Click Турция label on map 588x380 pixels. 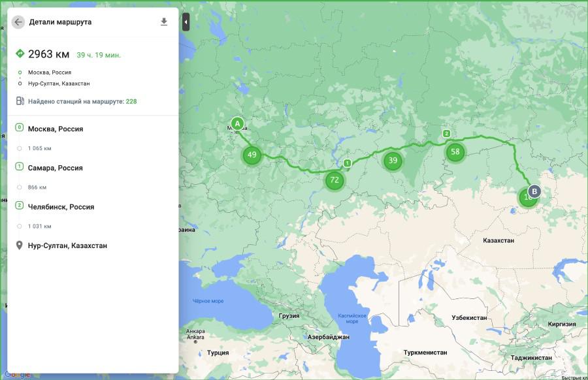point(218,353)
